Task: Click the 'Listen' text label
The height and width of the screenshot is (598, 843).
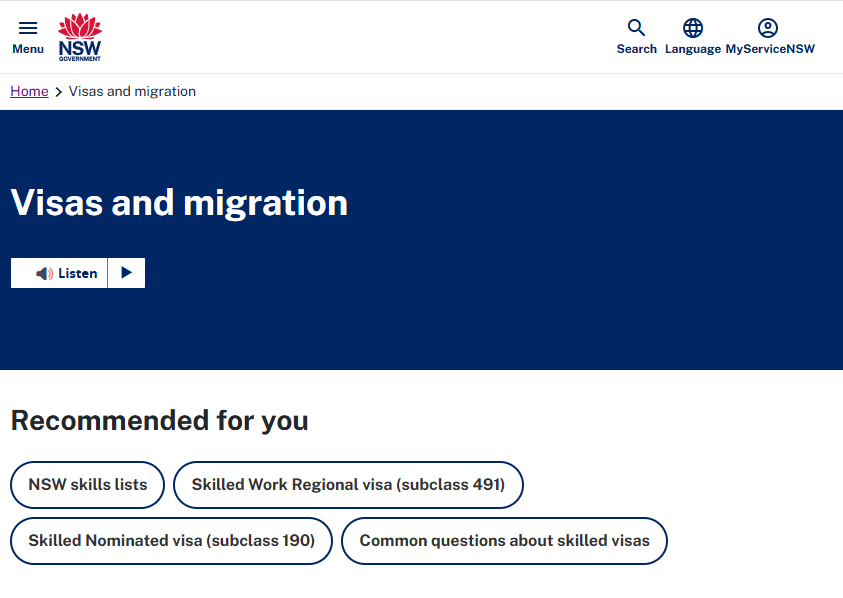Action: [78, 273]
